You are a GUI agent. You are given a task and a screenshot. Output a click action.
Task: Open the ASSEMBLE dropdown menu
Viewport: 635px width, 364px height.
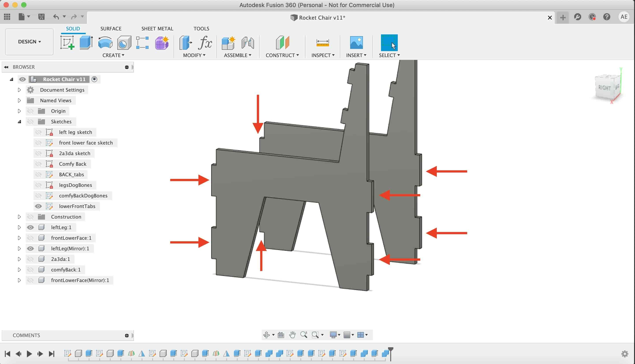(x=238, y=55)
